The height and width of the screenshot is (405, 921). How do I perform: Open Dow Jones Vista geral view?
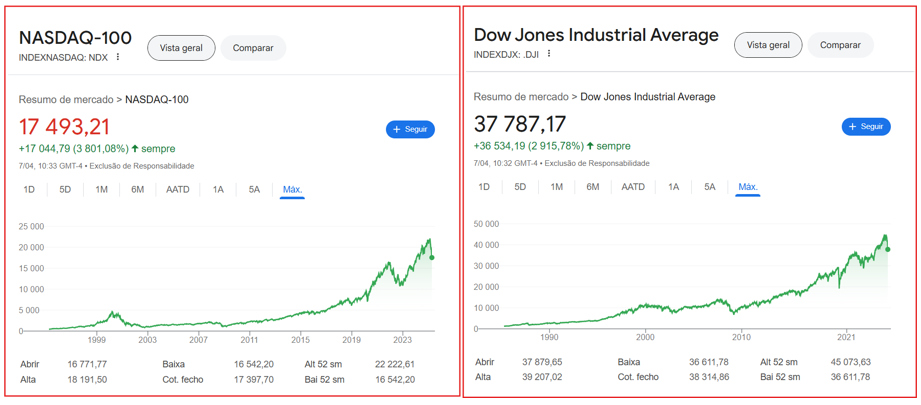click(x=768, y=45)
